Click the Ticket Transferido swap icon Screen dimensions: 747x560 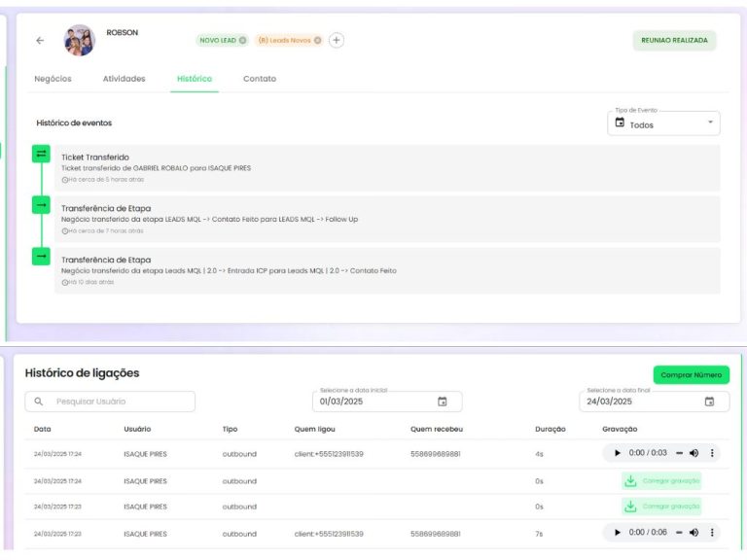(41, 154)
